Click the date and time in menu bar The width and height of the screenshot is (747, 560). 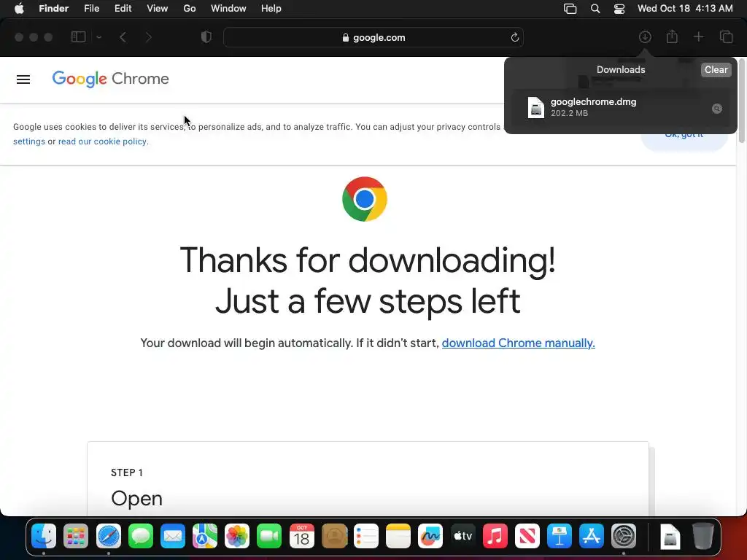click(x=685, y=9)
